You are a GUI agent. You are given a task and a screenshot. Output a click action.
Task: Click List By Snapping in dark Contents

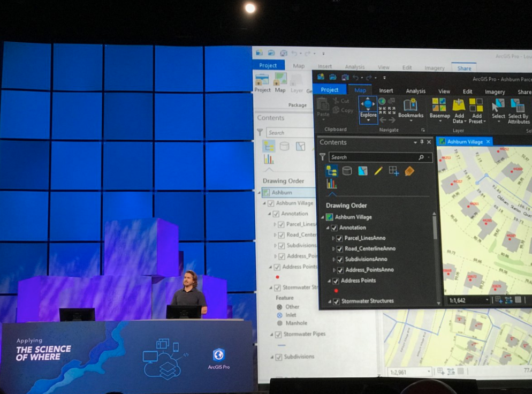point(393,171)
